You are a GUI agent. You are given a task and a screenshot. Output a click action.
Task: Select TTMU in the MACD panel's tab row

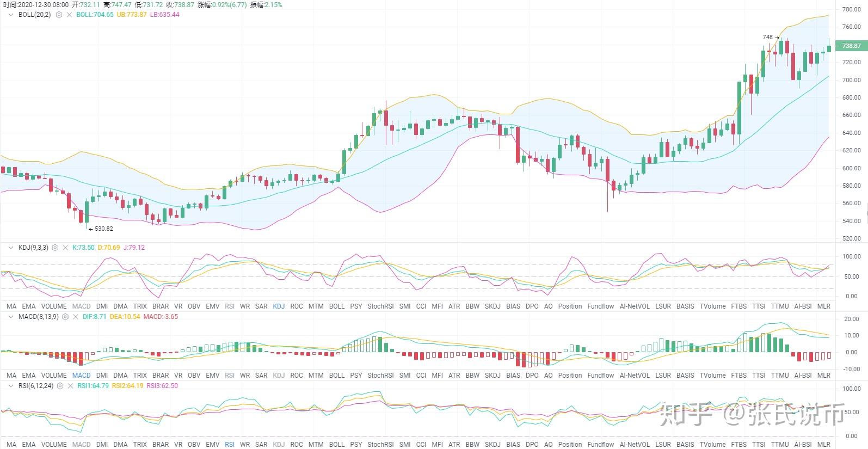(780, 376)
